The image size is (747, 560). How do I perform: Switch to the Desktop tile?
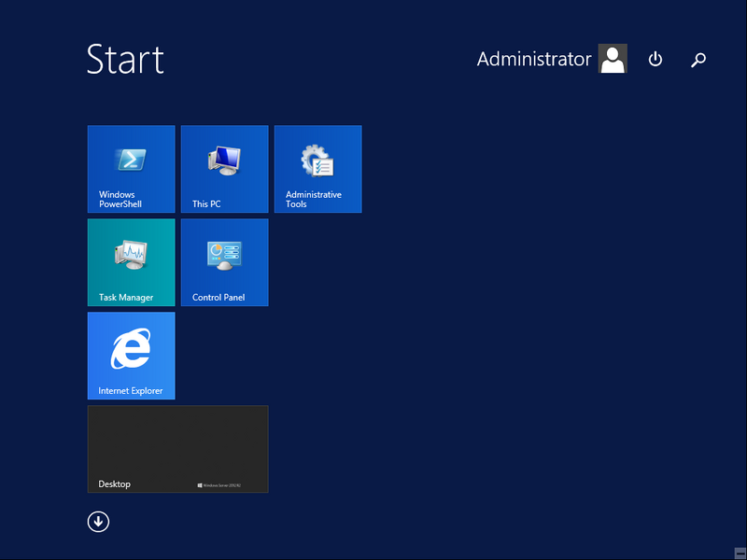click(x=177, y=448)
